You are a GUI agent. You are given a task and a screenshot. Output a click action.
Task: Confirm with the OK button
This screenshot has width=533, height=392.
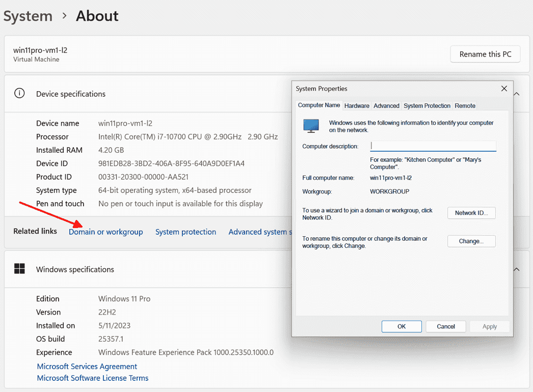coord(402,326)
